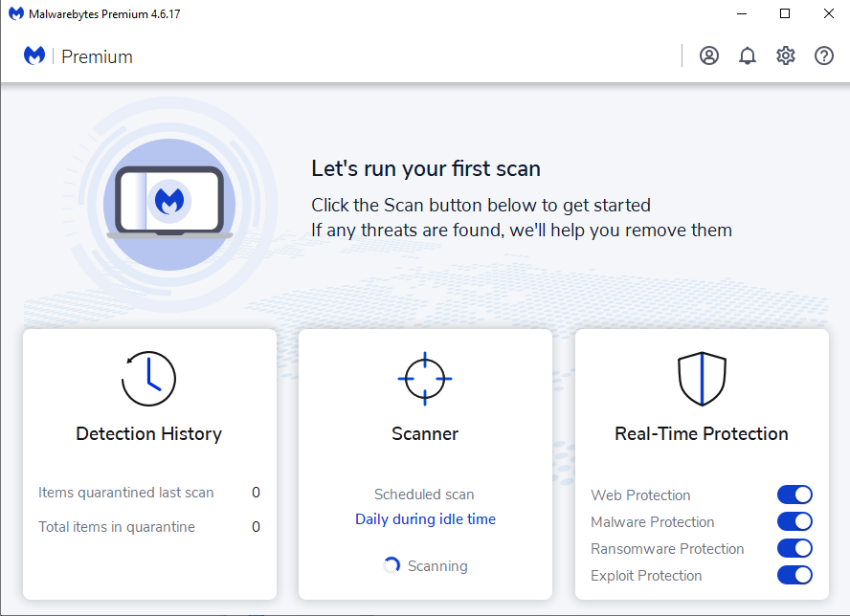Turn off Malware Protection toggle
The height and width of the screenshot is (616, 850).
pos(794,521)
